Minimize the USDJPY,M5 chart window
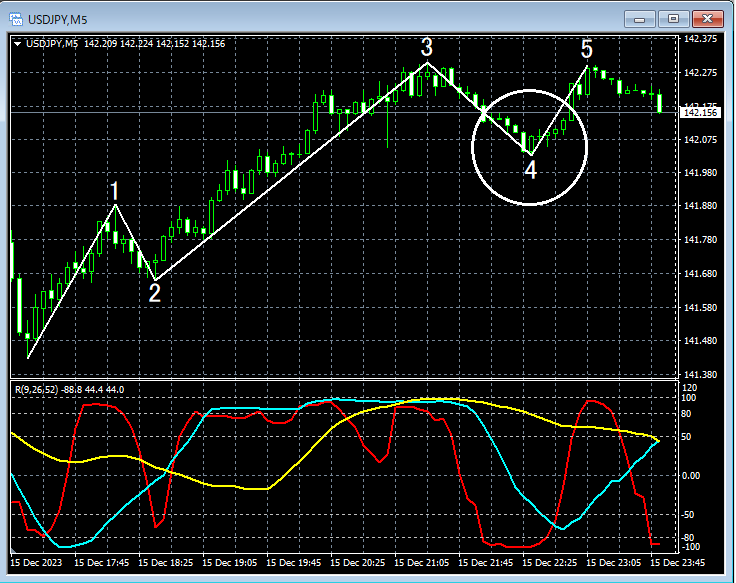The height and width of the screenshot is (583, 736). tap(639, 19)
